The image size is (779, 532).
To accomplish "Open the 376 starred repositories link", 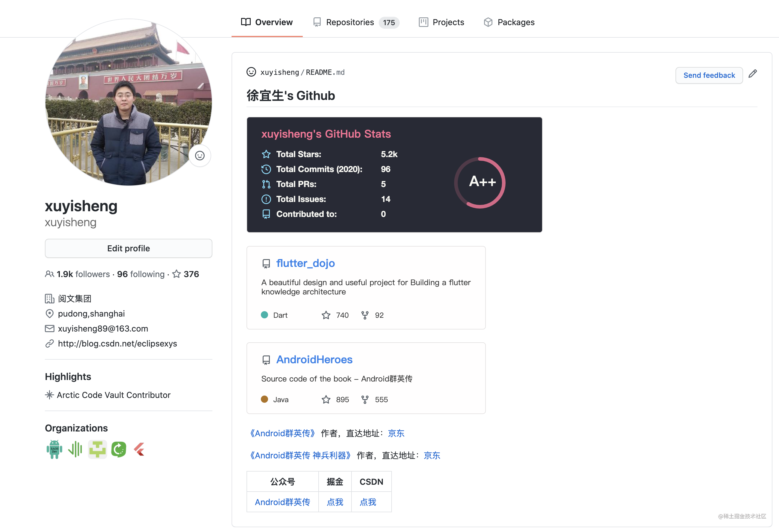I will pyautogui.click(x=186, y=274).
